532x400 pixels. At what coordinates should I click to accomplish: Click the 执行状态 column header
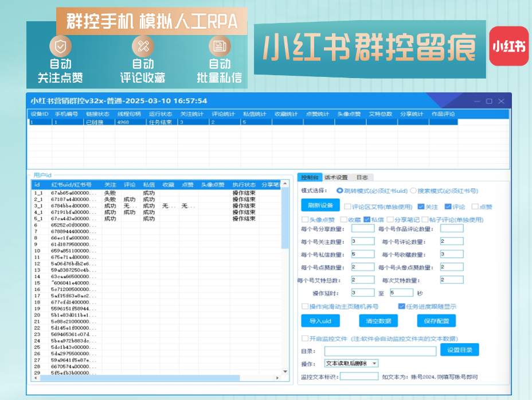244,185
